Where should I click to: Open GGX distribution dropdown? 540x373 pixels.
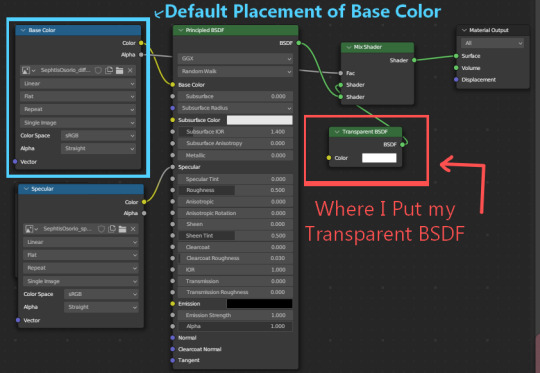(x=235, y=59)
